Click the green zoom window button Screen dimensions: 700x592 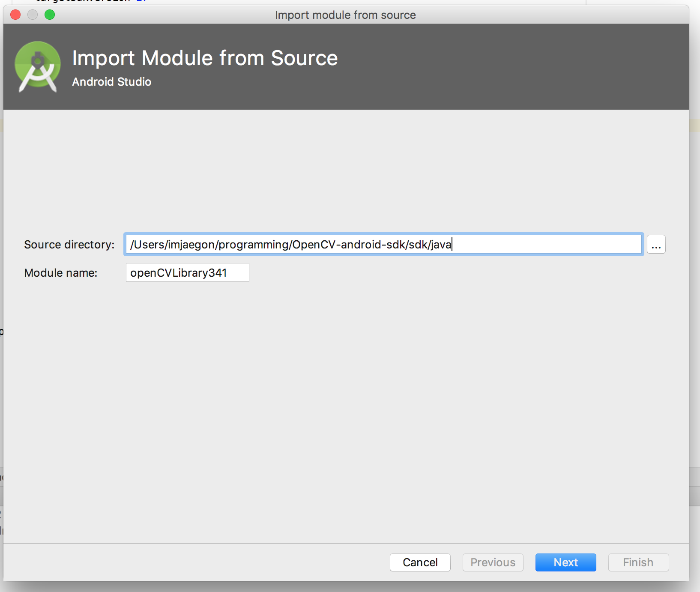point(50,15)
